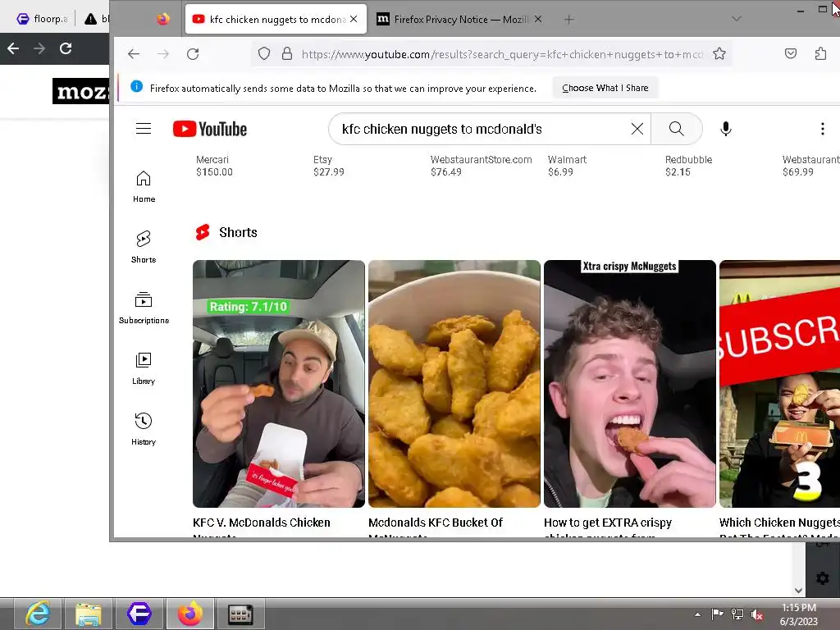Open Firefox extensions puzzle icon

coord(820,53)
